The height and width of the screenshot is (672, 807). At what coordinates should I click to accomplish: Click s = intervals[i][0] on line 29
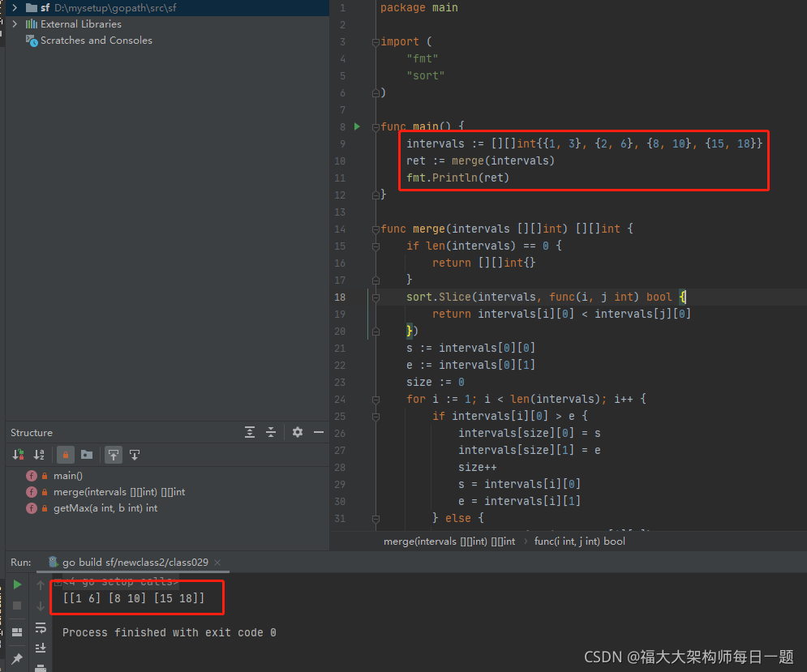pos(519,484)
